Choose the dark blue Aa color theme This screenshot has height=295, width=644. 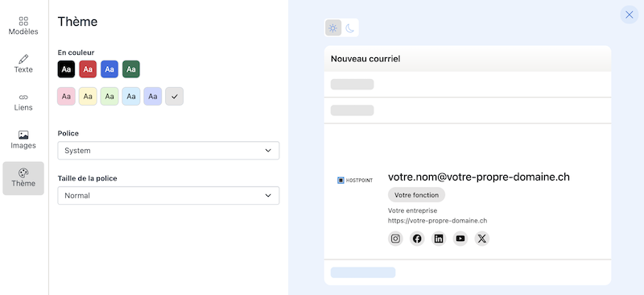click(x=109, y=69)
